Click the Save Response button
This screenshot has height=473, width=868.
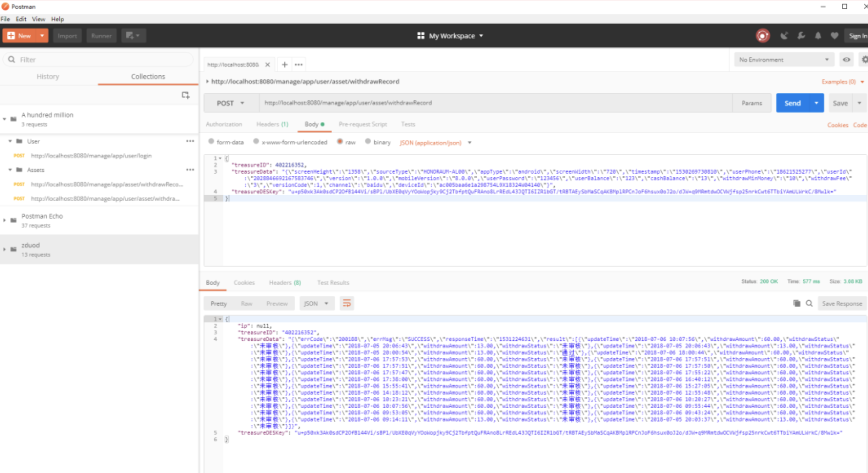tap(842, 304)
